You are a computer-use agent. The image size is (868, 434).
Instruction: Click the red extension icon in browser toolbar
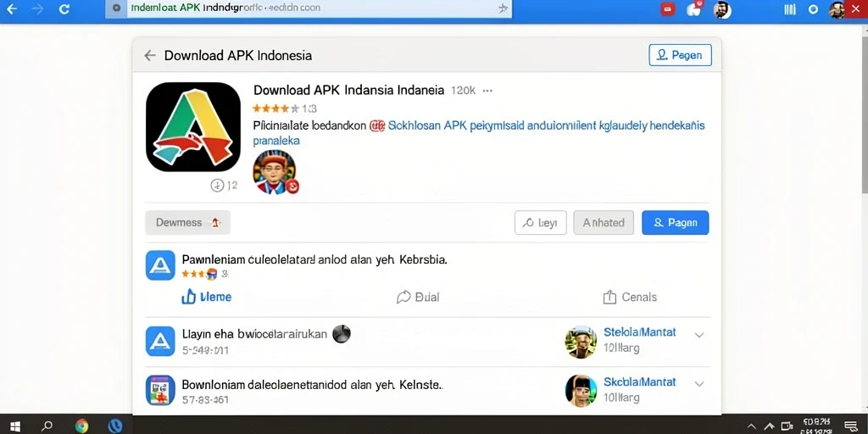[x=668, y=8]
